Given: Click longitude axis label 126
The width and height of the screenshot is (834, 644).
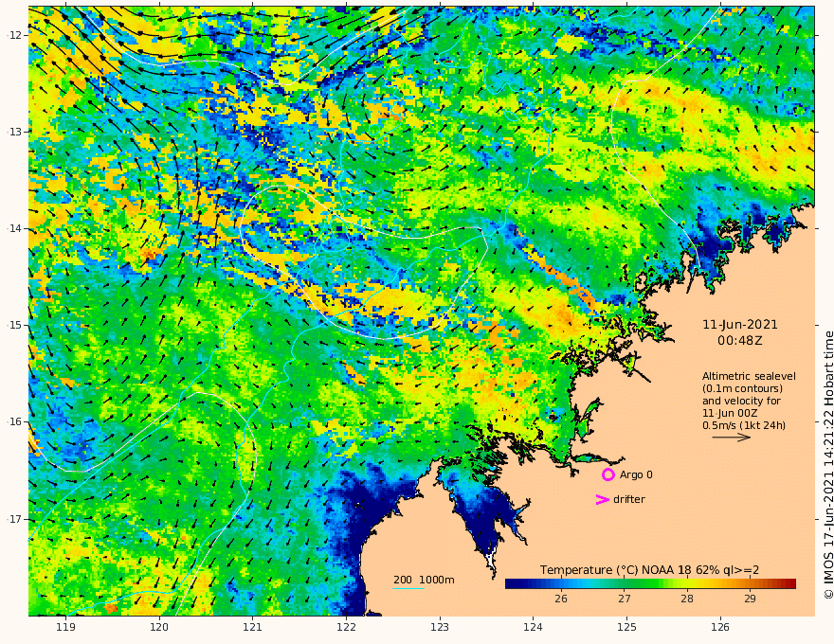Looking at the screenshot, I should coord(720,627).
